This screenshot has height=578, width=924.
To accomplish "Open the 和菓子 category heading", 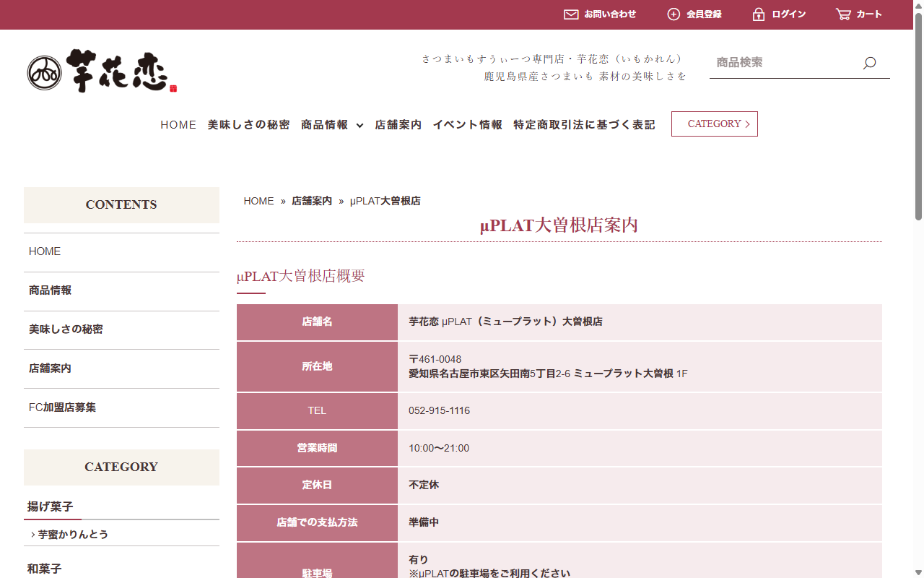I will tap(45, 569).
